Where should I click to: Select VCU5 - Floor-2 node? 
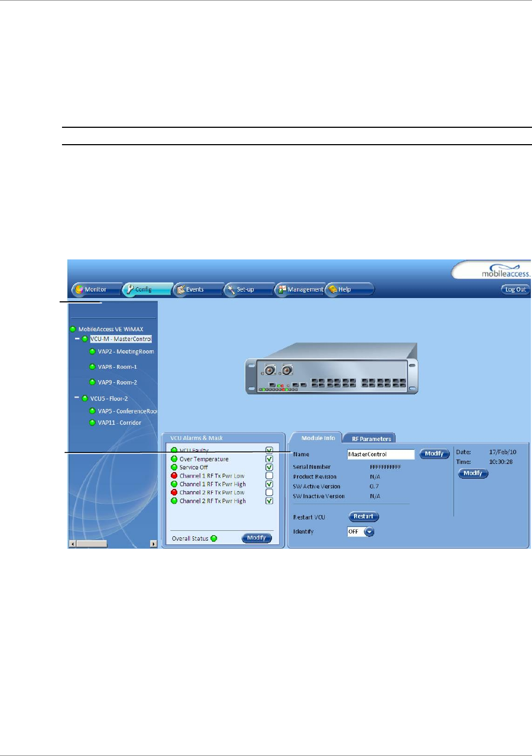tap(109, 399)
